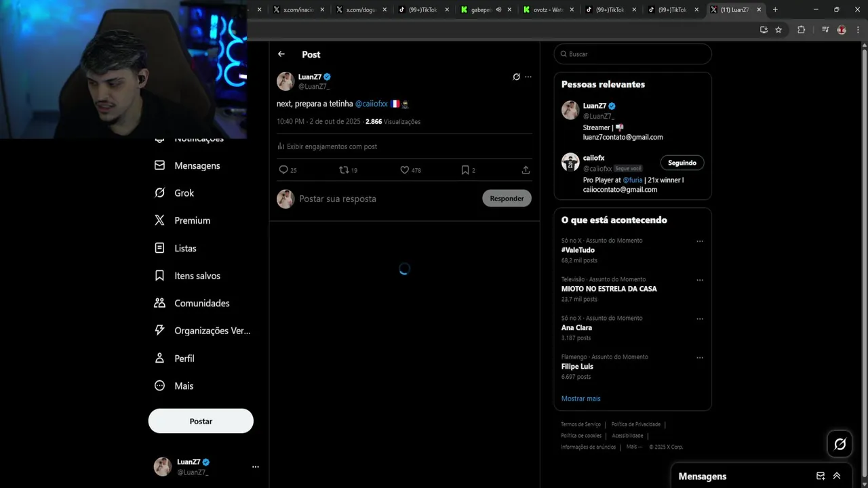Click the search magnifier icon
868x488 pixels.
pyautogui.click(x=562, y=54)
